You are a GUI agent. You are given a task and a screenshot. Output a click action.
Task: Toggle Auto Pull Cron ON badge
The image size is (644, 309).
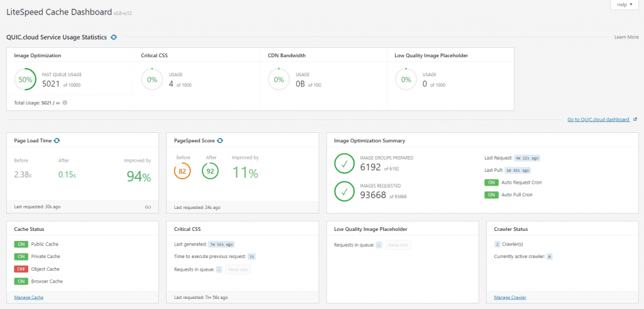pos(491,195)
